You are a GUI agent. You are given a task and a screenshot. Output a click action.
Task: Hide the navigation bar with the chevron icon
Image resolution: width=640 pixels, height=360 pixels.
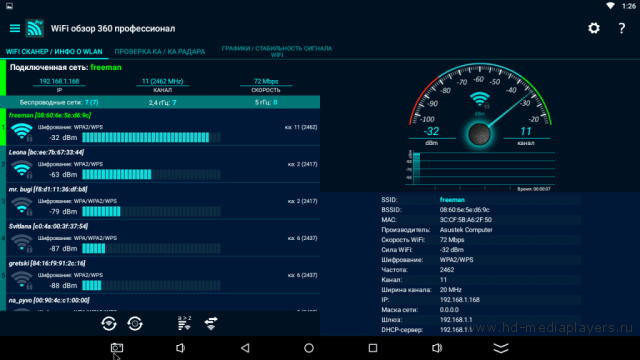pos(501,348)
